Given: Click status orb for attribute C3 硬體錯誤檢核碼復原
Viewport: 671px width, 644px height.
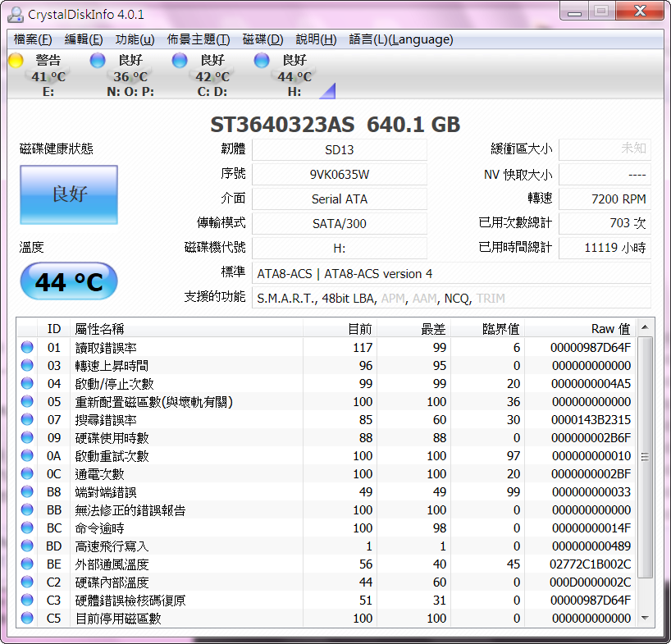Looking at the screenshot, I should (x=27, y=600).
